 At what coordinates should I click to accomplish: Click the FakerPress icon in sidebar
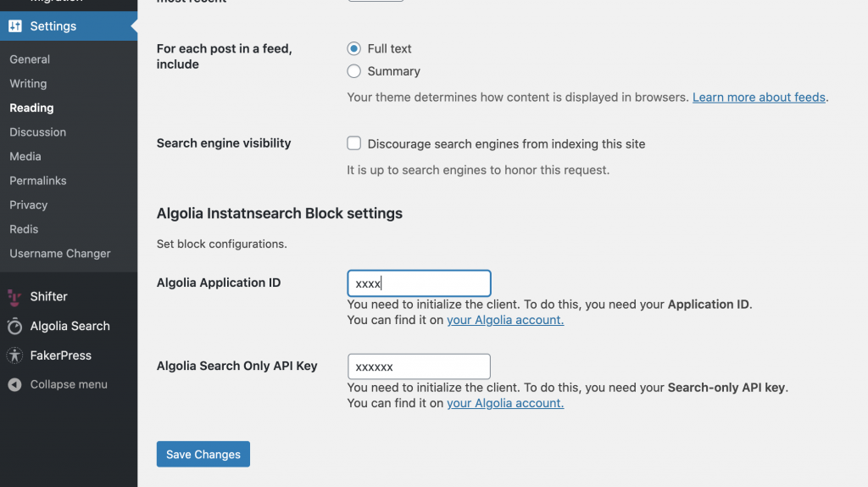(15, 355)
